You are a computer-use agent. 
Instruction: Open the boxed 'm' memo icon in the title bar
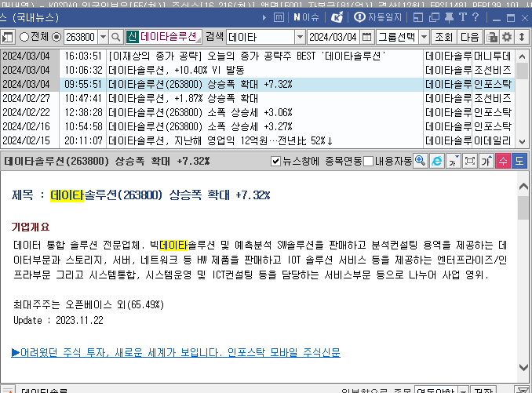tap(279, 17)
